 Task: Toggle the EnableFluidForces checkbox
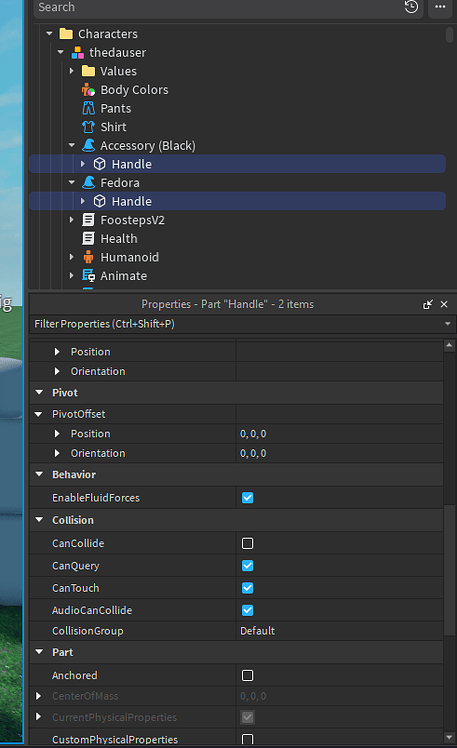(248, 498)
